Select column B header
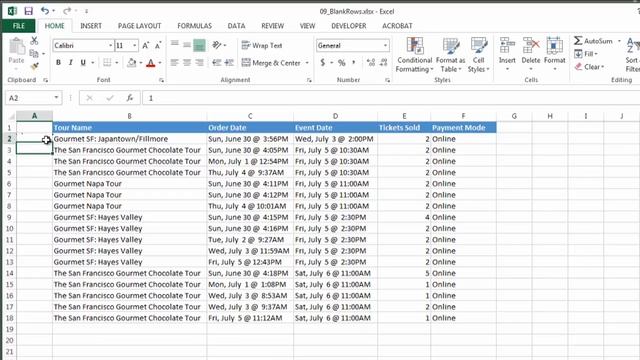640x360 pixels. (x=129, y=116)
